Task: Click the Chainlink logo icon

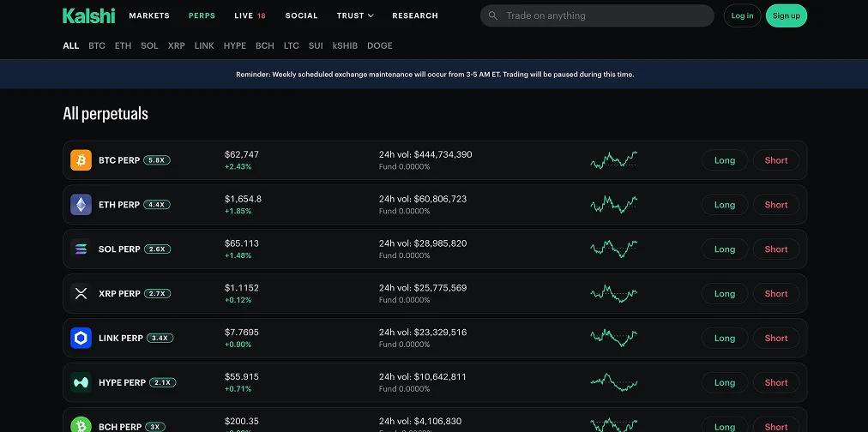Action: click(x=81, y=338)
